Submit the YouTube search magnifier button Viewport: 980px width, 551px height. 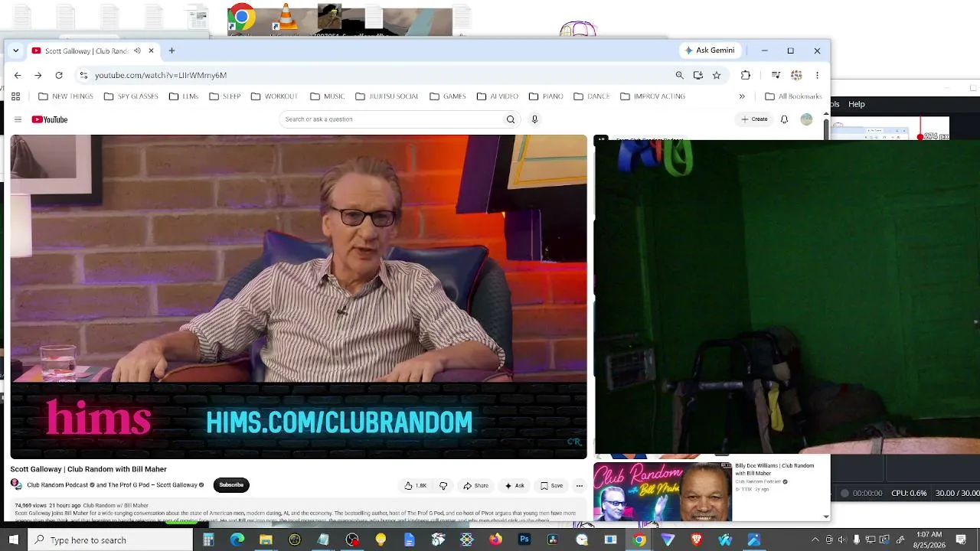coord(511,119)
